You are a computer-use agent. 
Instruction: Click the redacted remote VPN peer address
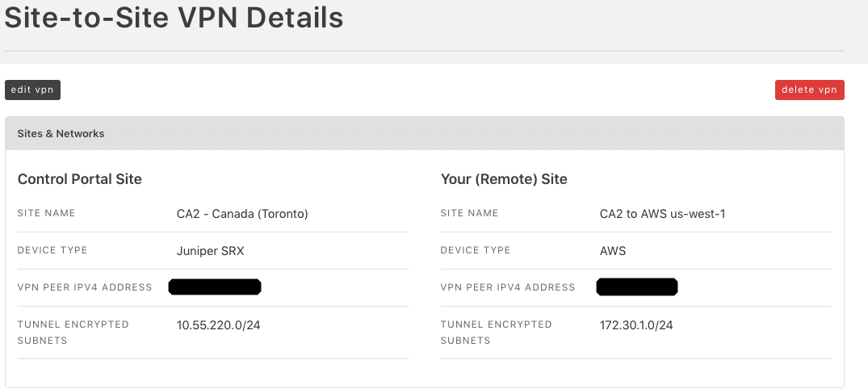tap(637, 287)
